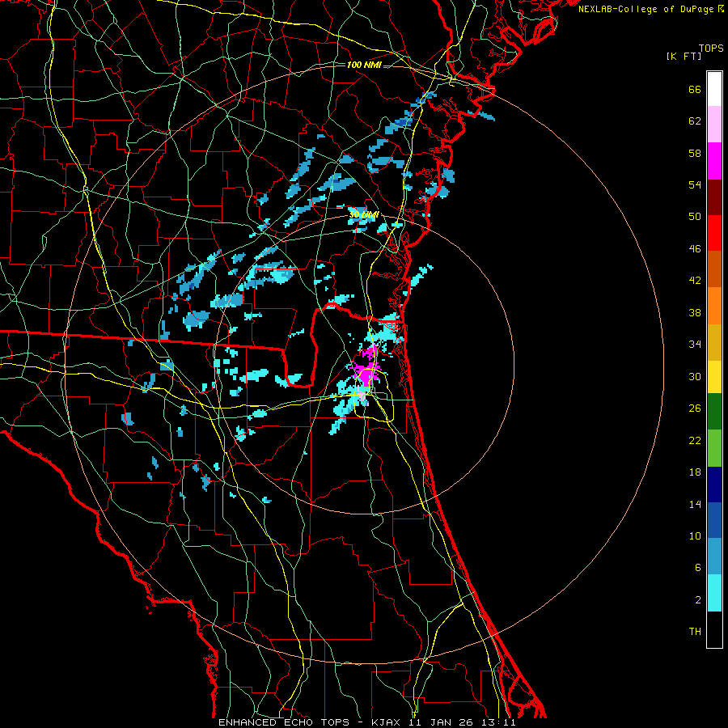Screen dimensions: 728x728
Task: Click the black TH swatch at the legend bottom
Action: point(714,629)
